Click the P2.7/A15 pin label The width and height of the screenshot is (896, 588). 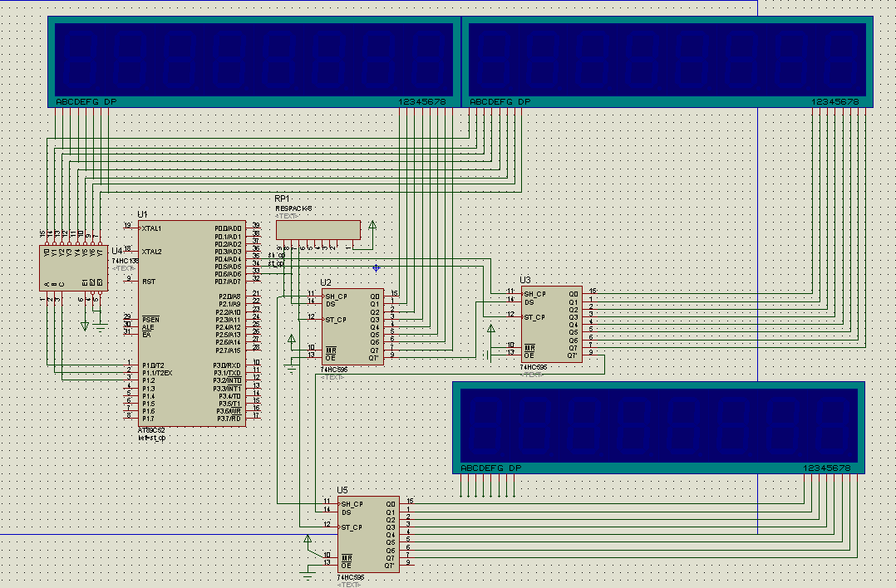228,350
